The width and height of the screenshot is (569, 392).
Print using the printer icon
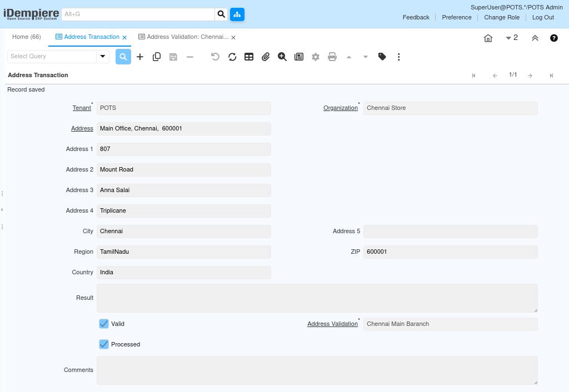click(x=332, y=57)
